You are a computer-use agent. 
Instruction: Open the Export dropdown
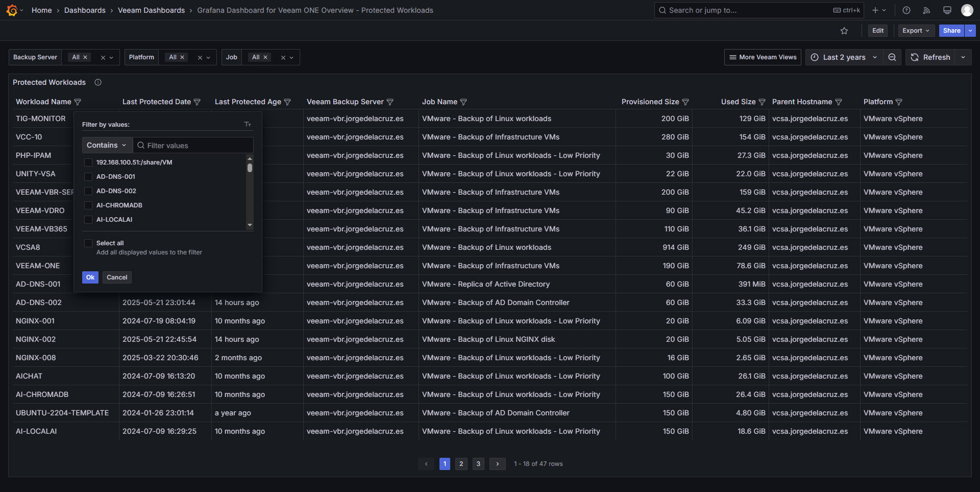(x=916, y=31)
